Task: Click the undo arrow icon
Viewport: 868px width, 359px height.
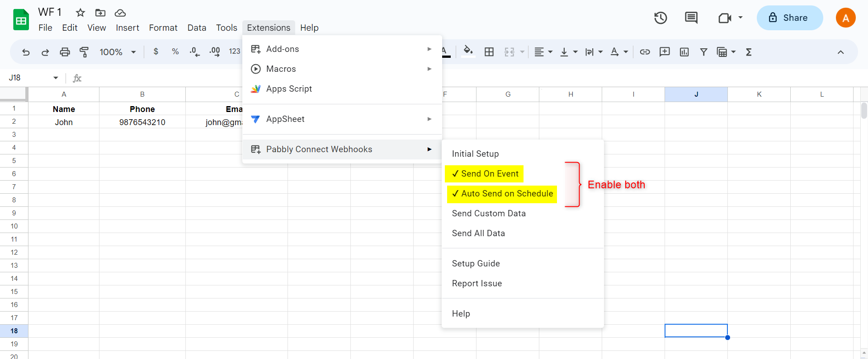Action: click(26, 52)
